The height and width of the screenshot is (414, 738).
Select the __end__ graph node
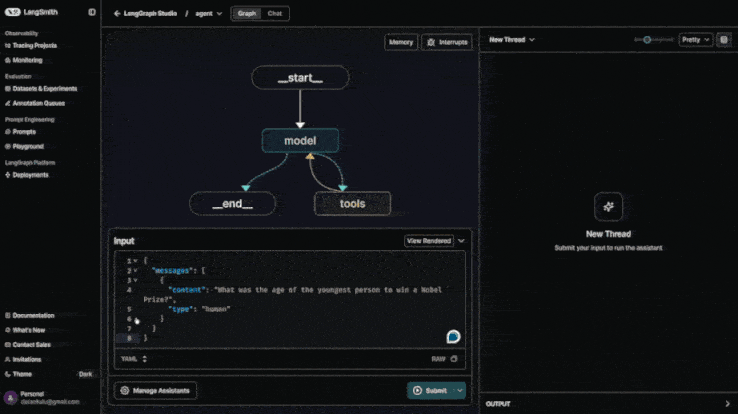tap(233, 204)
